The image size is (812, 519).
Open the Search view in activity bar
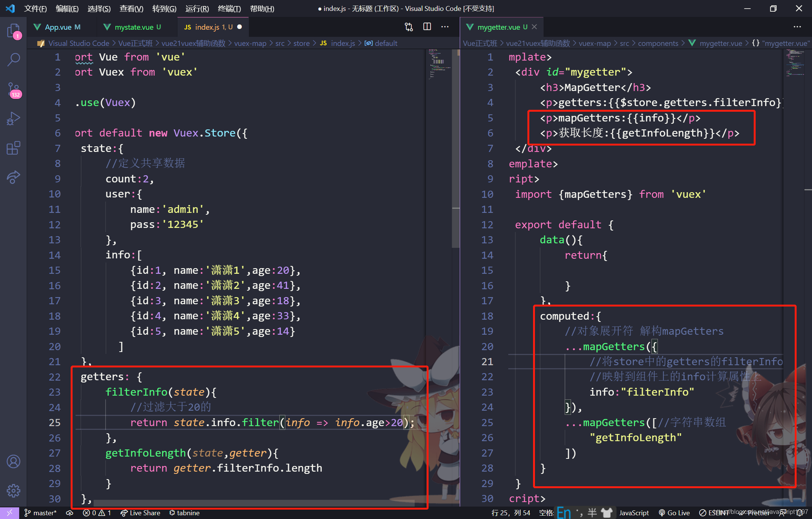pyautogui.click(x=14, y=59)
